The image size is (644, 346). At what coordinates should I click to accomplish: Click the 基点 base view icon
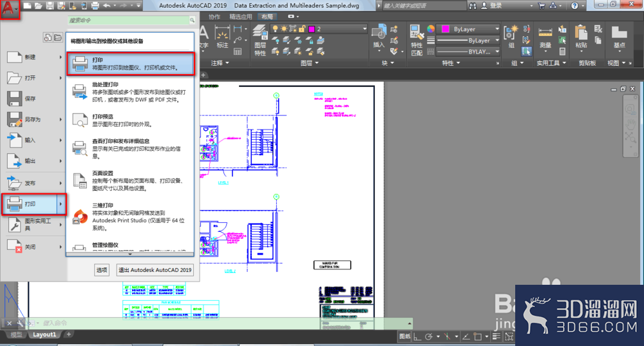[619, 36]
